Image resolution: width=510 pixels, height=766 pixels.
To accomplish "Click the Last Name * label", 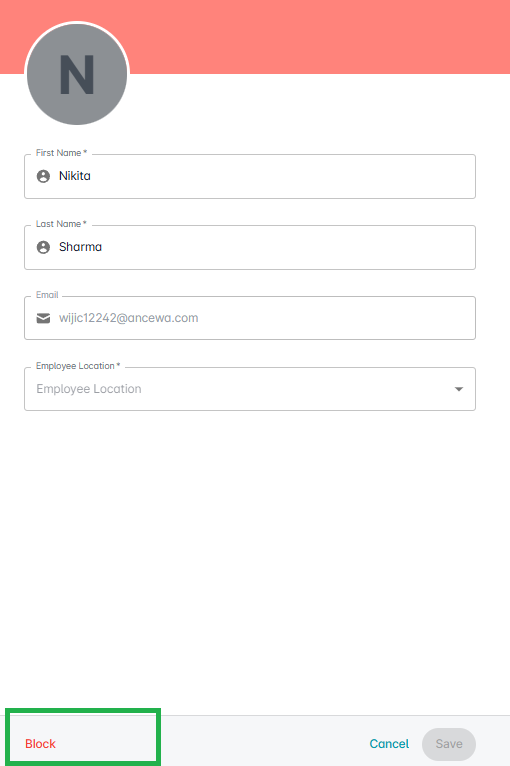I will click(x=62, y=224).
